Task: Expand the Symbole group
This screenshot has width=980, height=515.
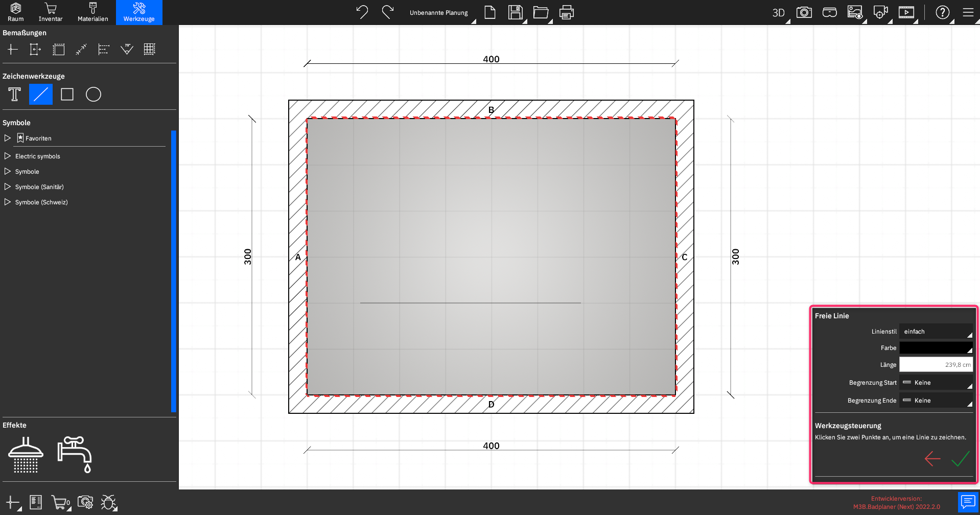Action: click(x=7, y=171)
